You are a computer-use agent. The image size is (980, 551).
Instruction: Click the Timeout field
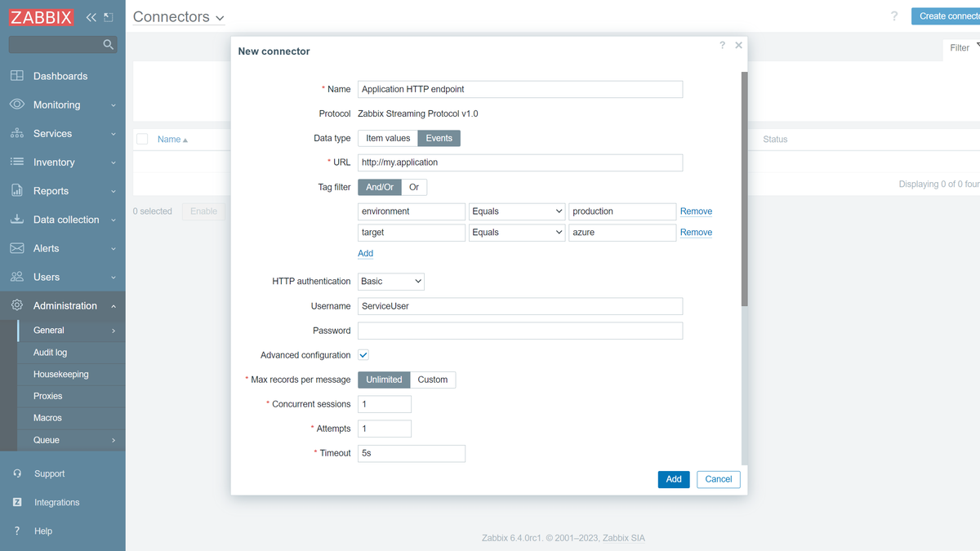[x=412, y=453]
